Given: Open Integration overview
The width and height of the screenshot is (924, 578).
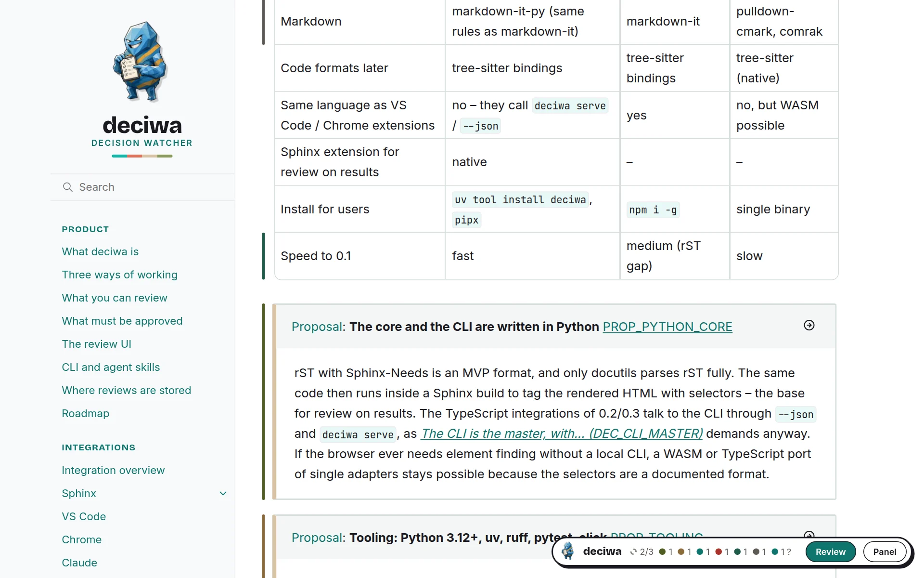Looking at the screenshot, I should pos(113,470).
